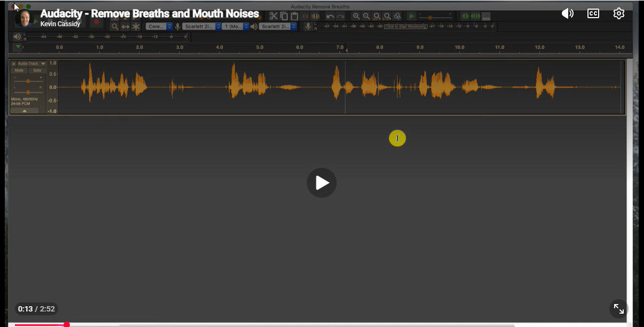Collapse the audio track with the arrow button
The width and height of the screenshot is (644, 327).
25,111
